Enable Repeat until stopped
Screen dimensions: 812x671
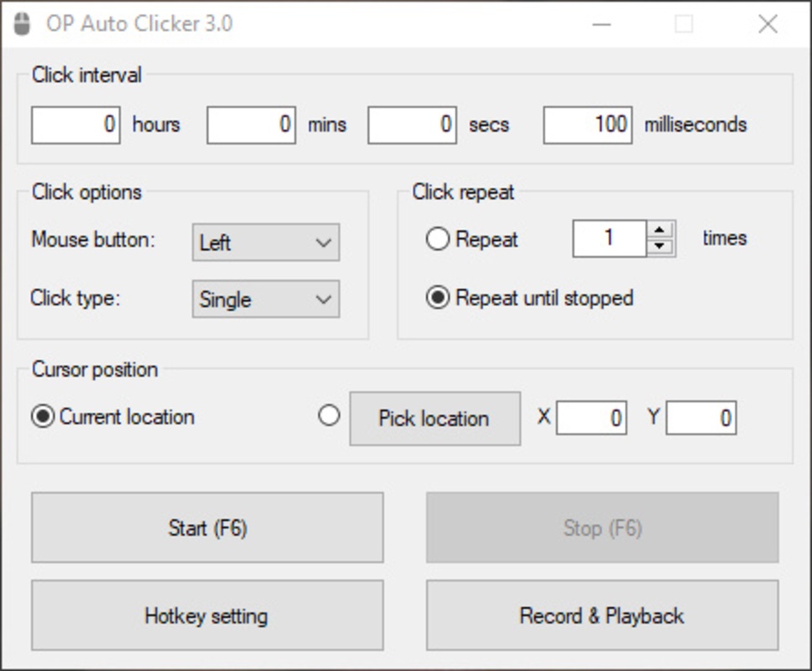pos(436,298)
